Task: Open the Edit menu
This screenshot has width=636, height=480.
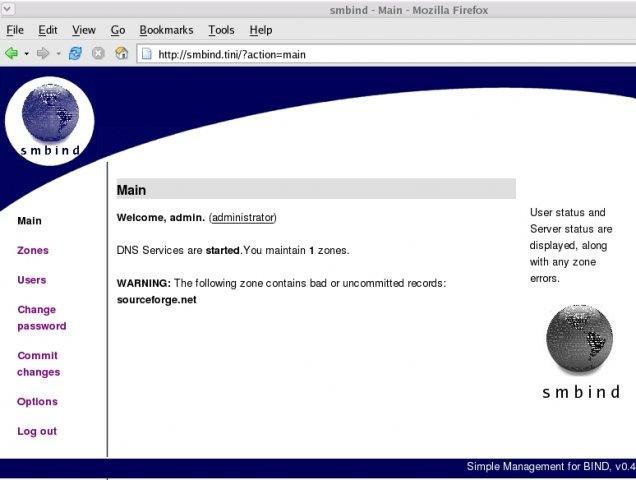Action: (47, 30)
